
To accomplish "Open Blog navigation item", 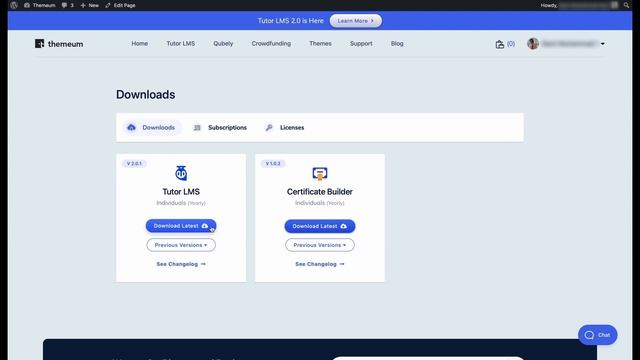I will [x=397, y=43].
